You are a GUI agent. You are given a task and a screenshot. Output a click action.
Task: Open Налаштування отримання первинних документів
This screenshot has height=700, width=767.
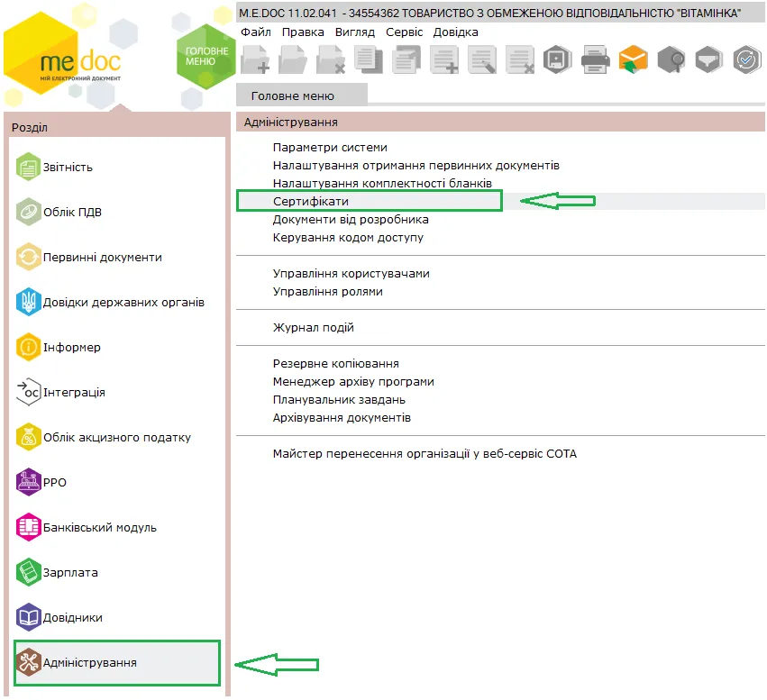pos(416,165)
